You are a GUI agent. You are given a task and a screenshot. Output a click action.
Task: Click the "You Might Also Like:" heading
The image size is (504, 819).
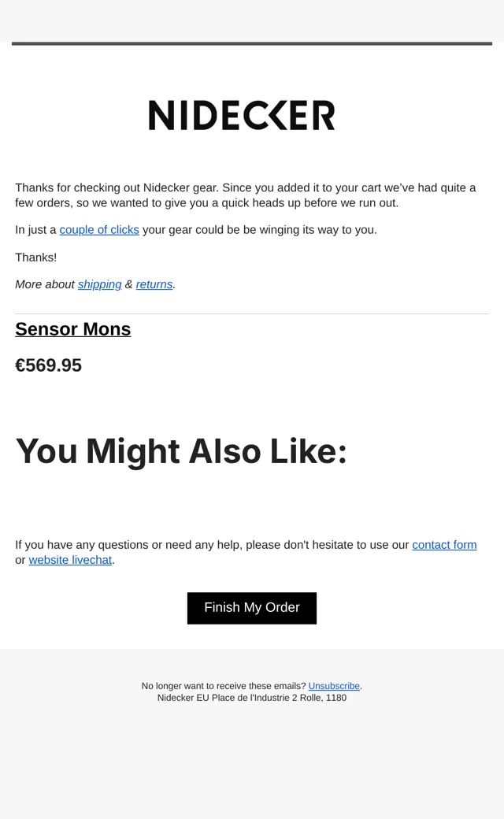tap(181, 451)
